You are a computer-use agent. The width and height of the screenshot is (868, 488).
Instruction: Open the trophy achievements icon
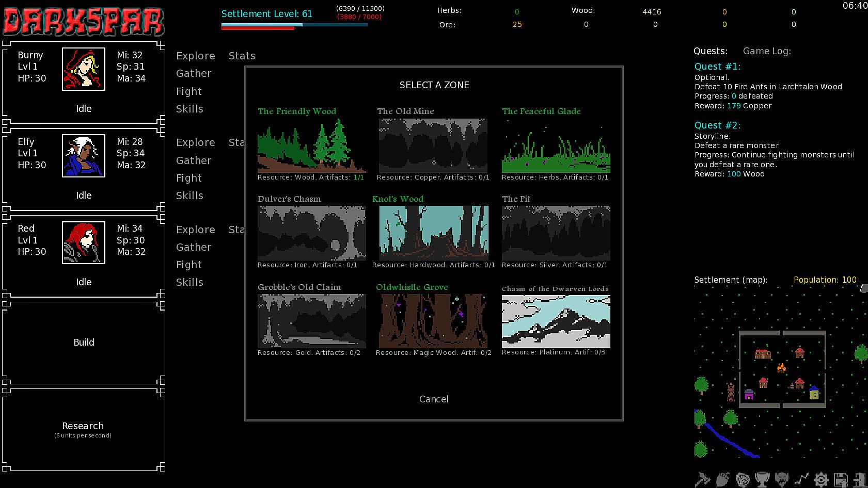pyautogui.click(x=762, y=479)
